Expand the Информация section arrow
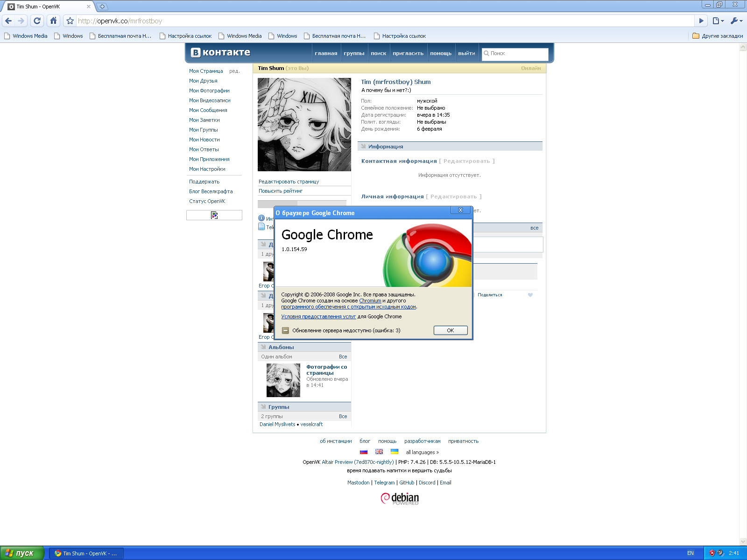Viewport: 747px width, 560px height. click(x=363, y=146)
